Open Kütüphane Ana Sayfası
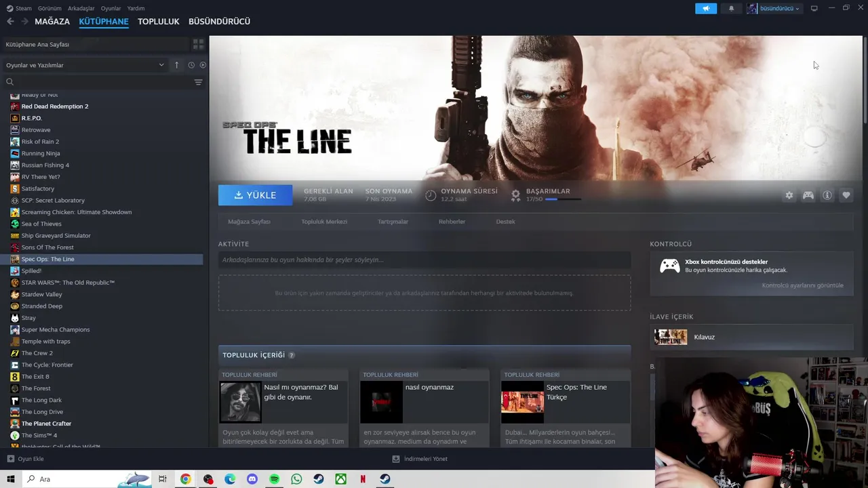 [x=95, y=44]
